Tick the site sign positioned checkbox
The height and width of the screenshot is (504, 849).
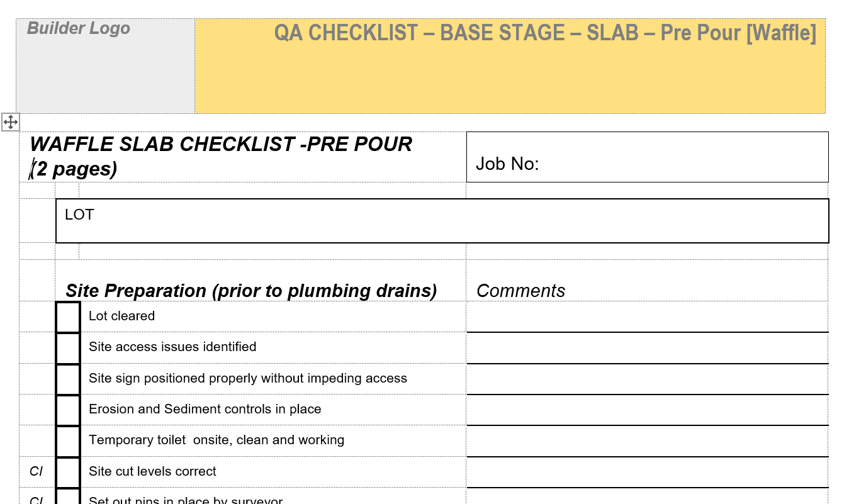(68, 379)
